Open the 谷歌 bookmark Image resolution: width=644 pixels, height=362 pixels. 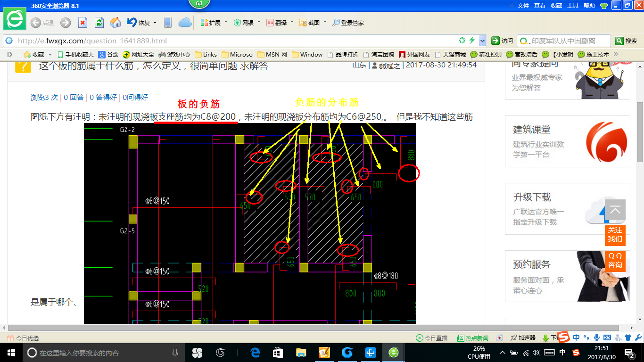click(108, 55)
